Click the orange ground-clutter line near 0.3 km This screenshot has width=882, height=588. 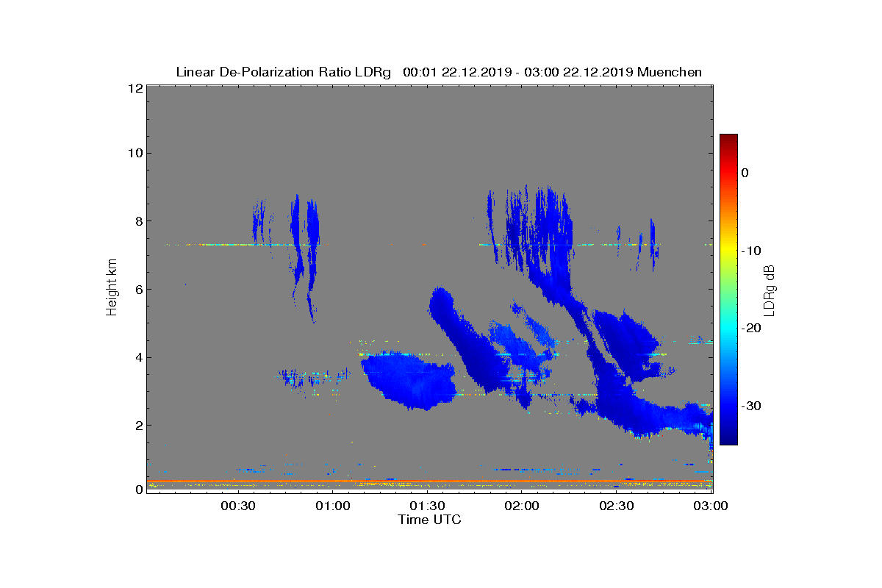[430, 480]
